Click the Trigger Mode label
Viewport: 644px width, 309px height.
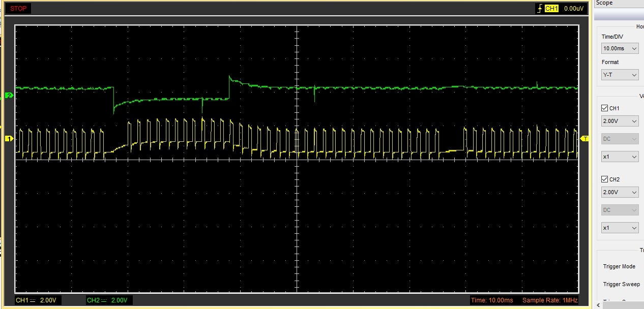coord(619,267)
